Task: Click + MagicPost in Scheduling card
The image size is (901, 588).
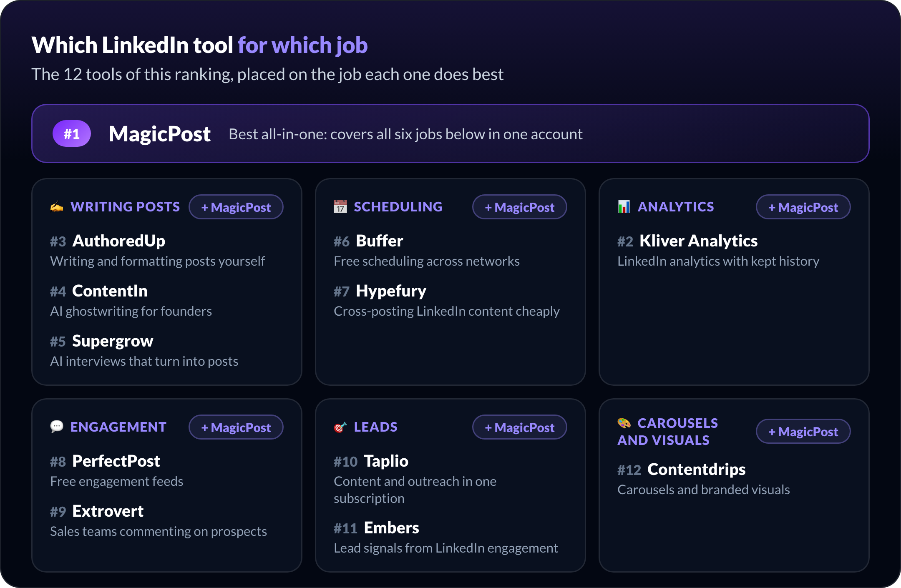Action: 520,207
